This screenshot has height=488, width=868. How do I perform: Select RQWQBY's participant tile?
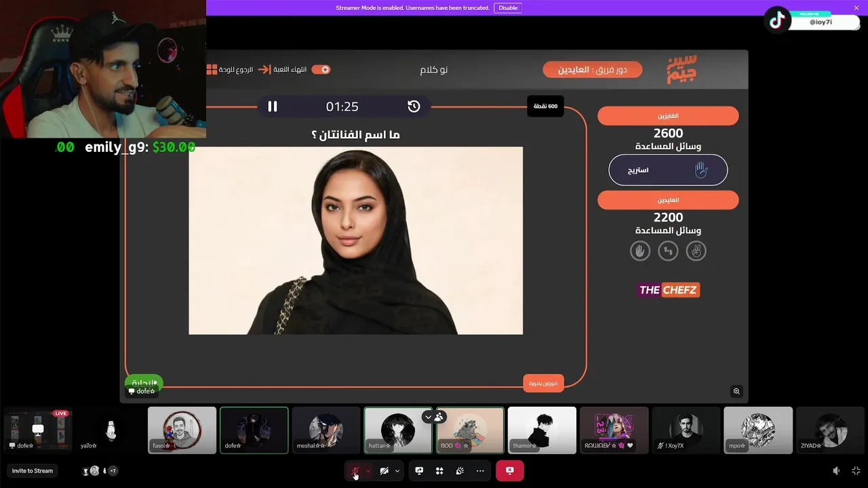tap(614, 430)
